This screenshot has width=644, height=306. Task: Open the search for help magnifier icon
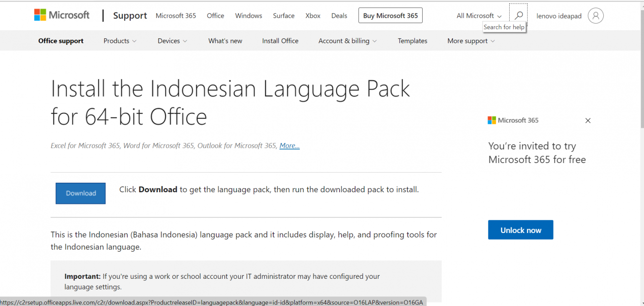coord(518,15)
